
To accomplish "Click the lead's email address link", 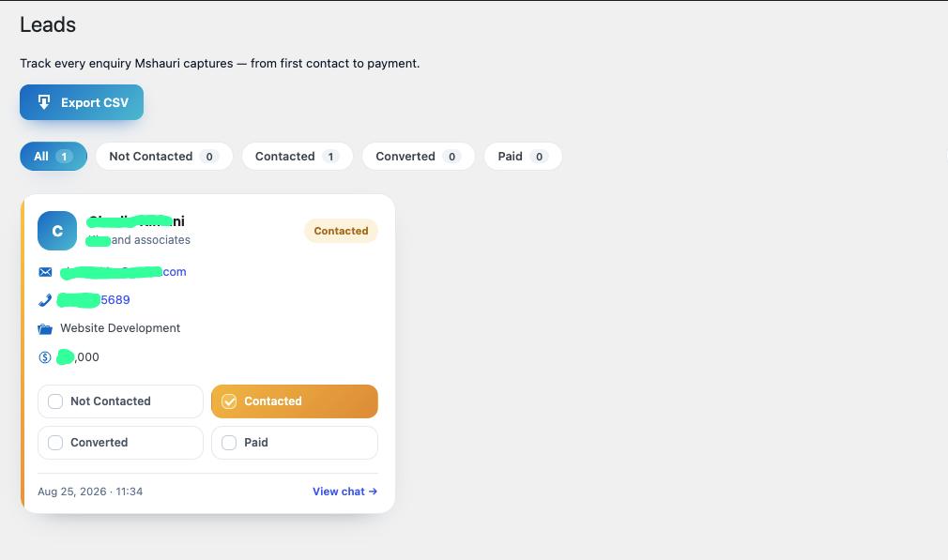I will click(x=123, y=272).
